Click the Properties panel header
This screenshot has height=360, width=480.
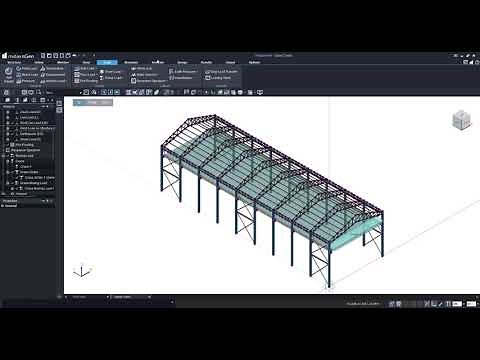[27, 201]
